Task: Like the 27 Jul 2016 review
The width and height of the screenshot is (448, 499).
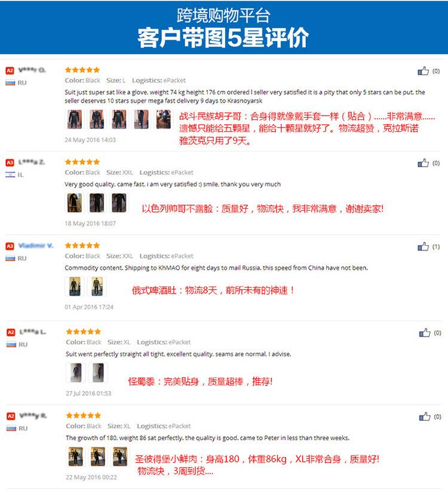Action: click(425, 332)
